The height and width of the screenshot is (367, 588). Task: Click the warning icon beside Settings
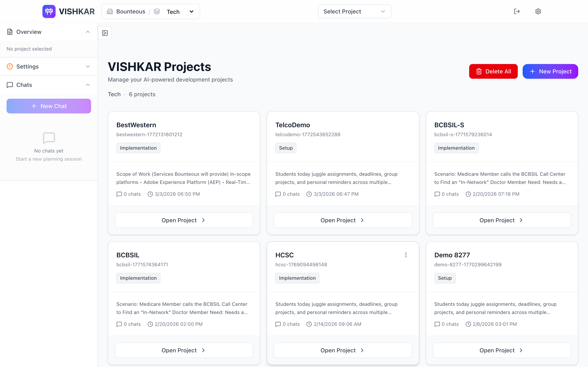click(x=10, y=66)
